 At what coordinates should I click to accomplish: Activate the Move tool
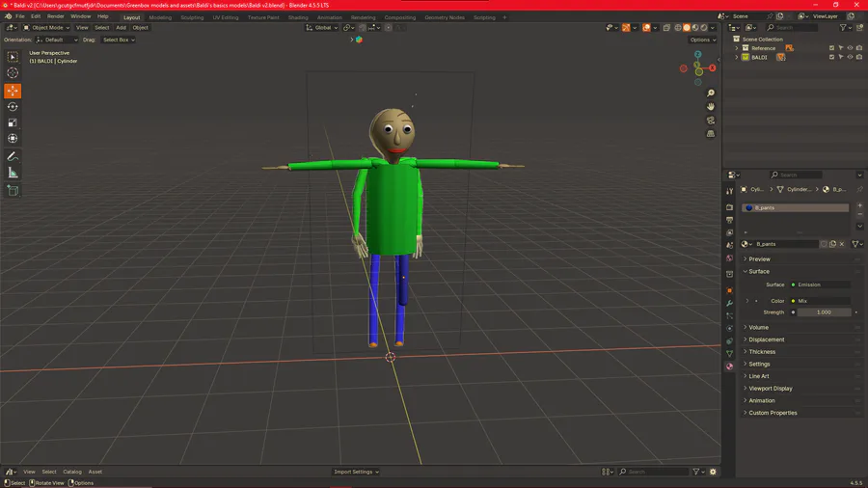13,91
